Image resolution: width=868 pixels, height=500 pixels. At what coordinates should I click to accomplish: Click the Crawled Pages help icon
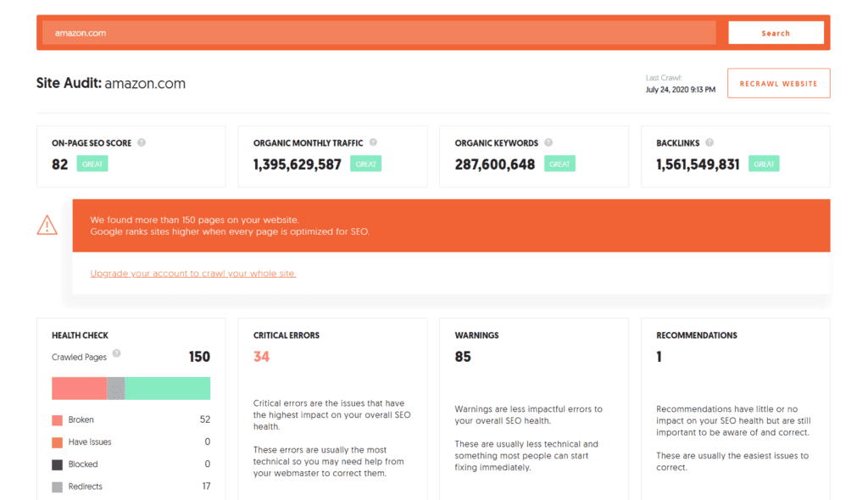tap(116, 353)
